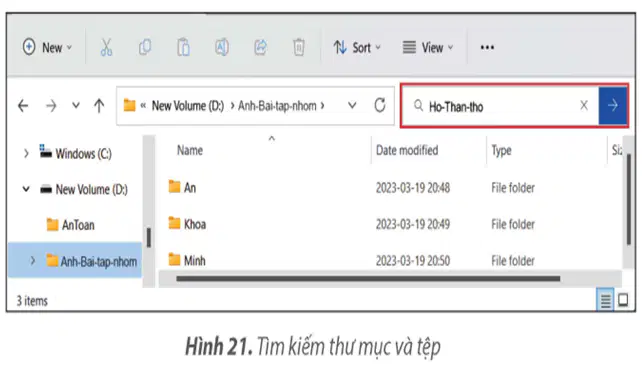This screenshot has width=642, height=367.
Task: Open the New dropdown menu
Action: pos(47,48)
